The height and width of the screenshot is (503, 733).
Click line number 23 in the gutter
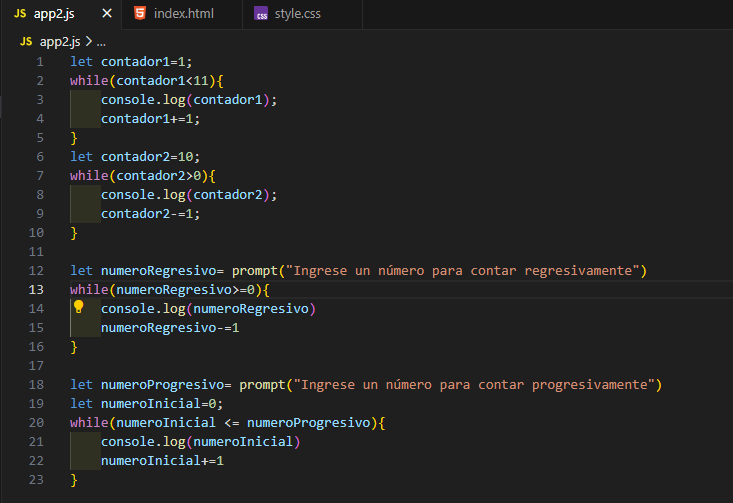click(36, 480)
